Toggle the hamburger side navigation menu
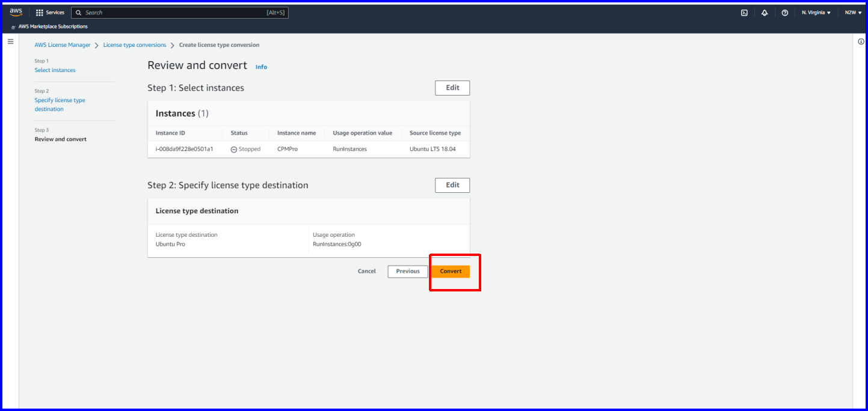 10,41
